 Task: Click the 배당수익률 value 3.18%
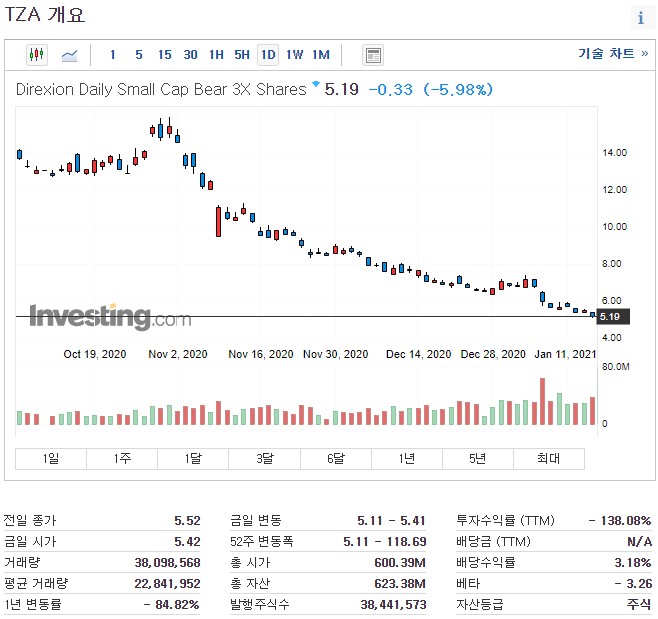tap(633, 562)
